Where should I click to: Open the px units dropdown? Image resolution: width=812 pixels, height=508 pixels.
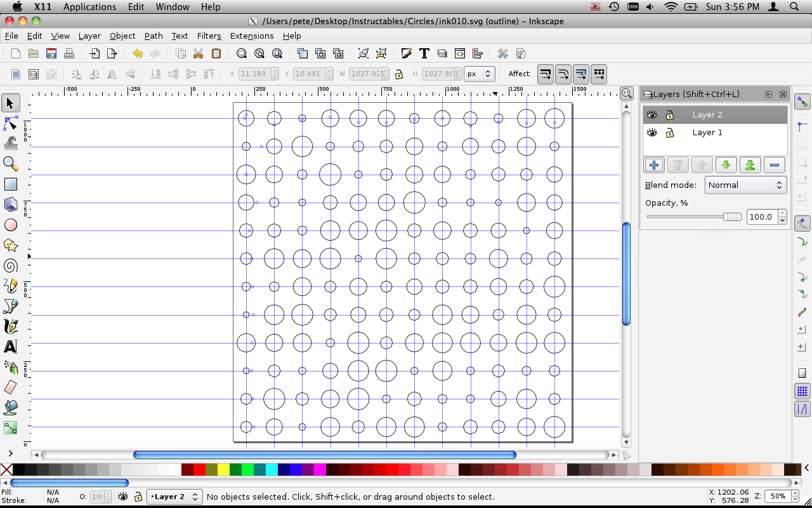click(x=479, y=74)
